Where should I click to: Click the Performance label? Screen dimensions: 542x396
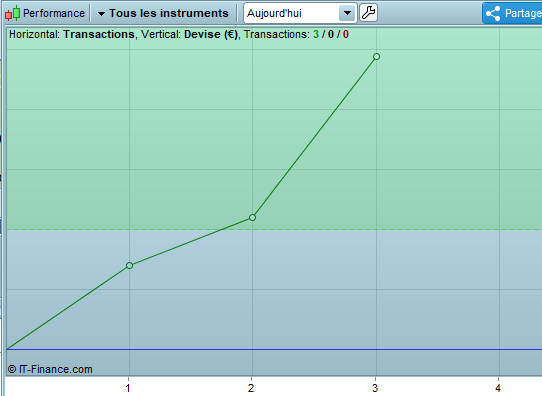tap(54, 13)
